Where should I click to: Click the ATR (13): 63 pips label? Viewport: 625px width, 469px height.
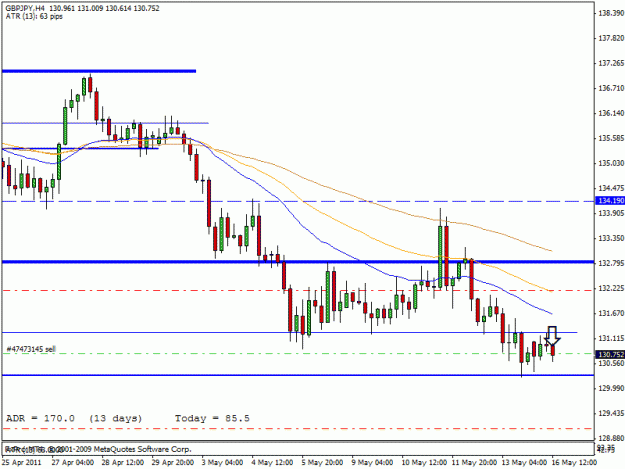click(34, 16)
